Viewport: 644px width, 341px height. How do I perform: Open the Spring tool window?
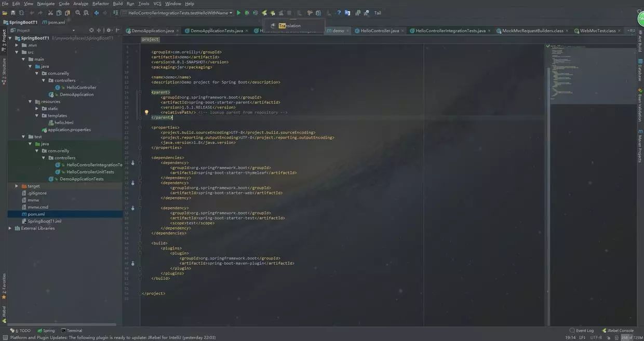[46, 331]
